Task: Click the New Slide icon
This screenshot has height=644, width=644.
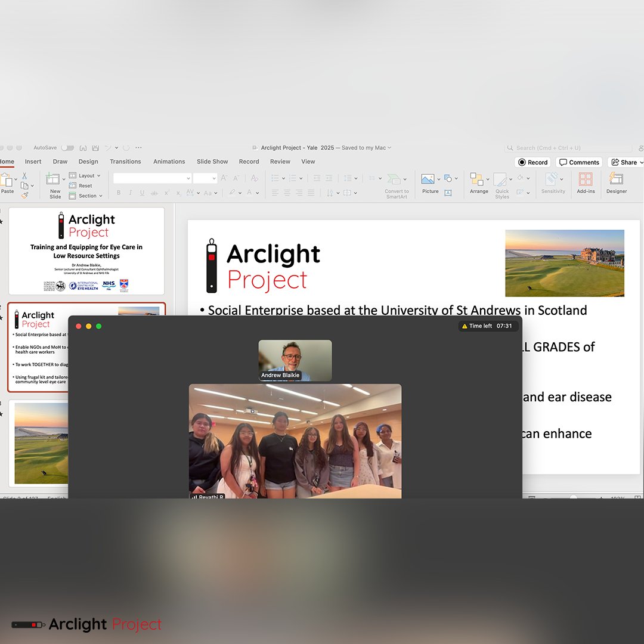Action: coord(52,179)
